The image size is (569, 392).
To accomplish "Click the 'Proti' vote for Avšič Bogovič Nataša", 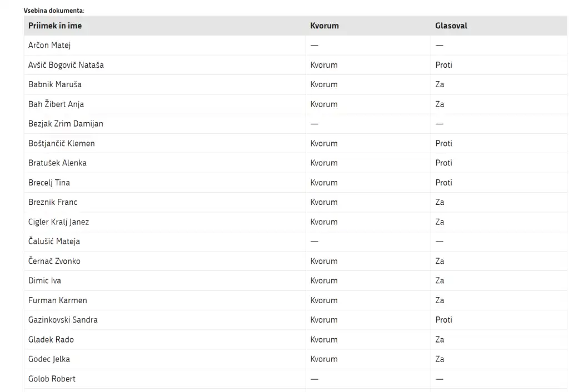I will (x=443, y=65).
